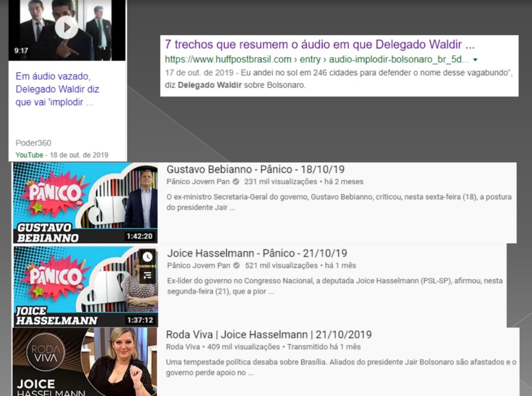Click '409 mil visualizações' text
The height and width of the screenshot is (396, 532).
coord(243,347)
